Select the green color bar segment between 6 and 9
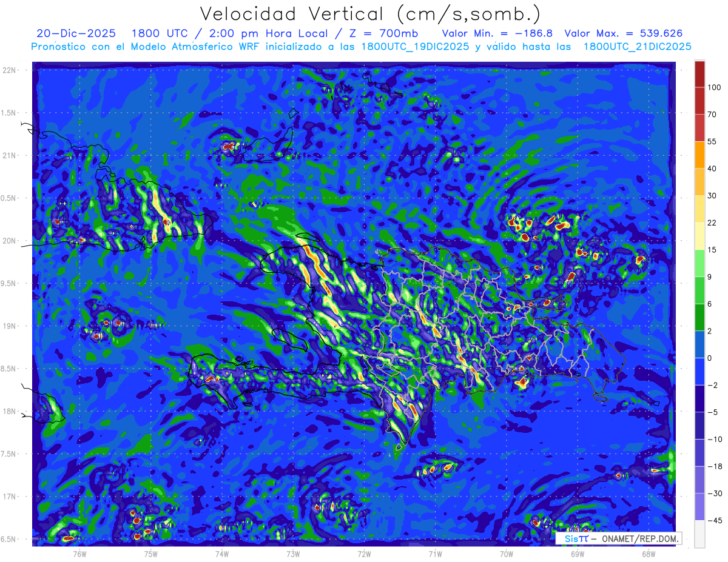 [x=699, y=290]
